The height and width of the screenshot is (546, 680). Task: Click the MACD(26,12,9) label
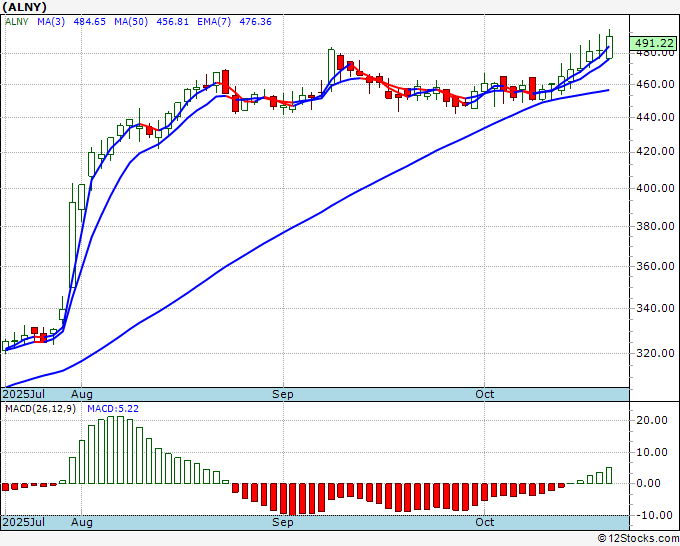click(40, 409)
